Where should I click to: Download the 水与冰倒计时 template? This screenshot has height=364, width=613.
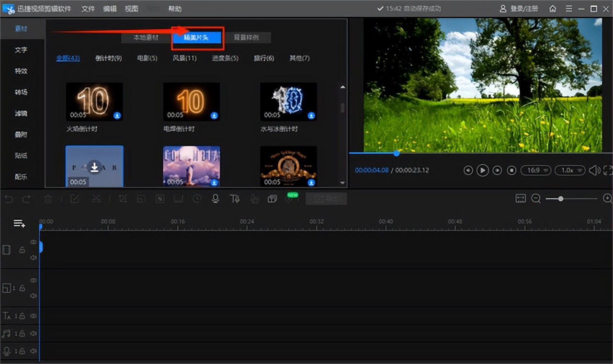click(311, 115)
